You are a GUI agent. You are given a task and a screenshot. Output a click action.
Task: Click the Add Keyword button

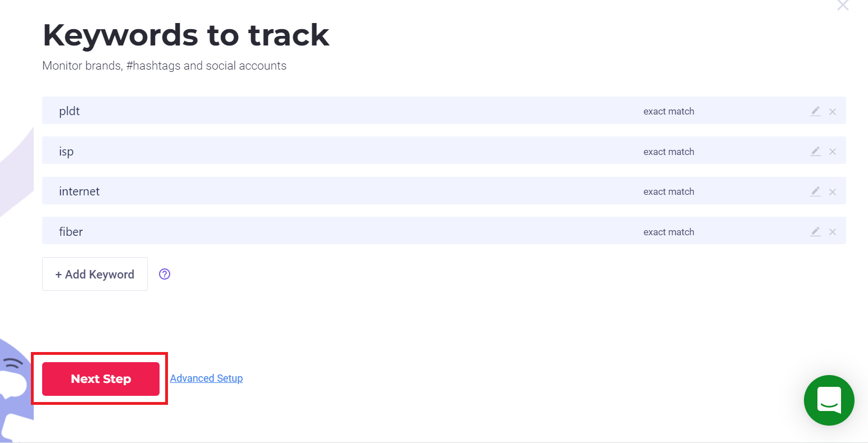click(95, 274)
